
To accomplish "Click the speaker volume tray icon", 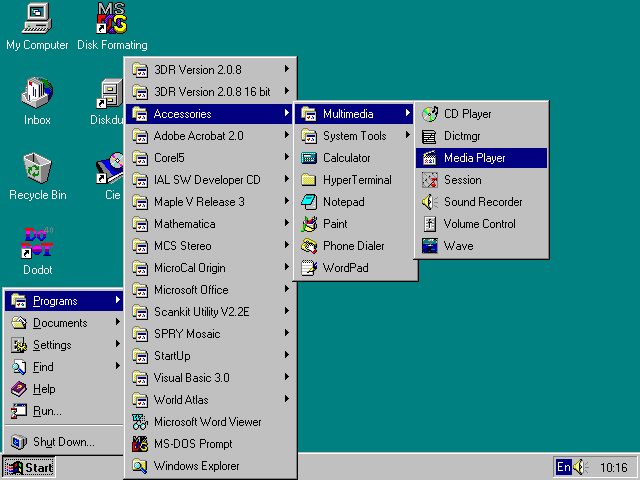I will [x=583, y=467].
